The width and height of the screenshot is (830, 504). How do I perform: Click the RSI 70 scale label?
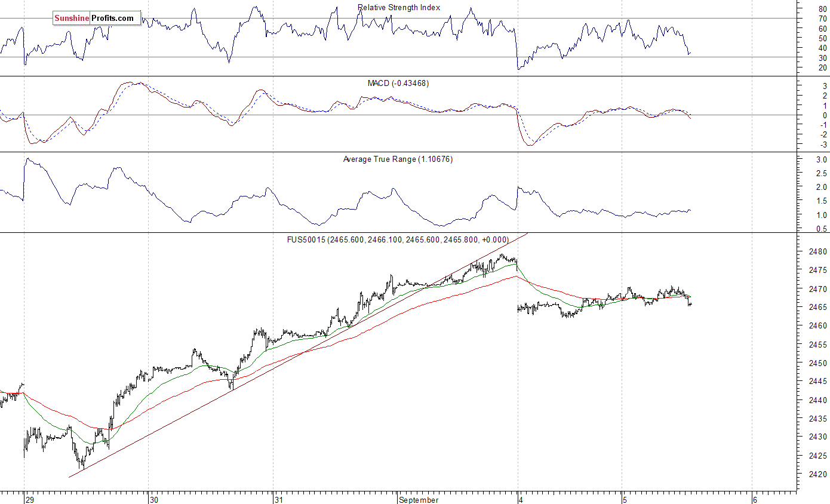[x=823, y=19]
